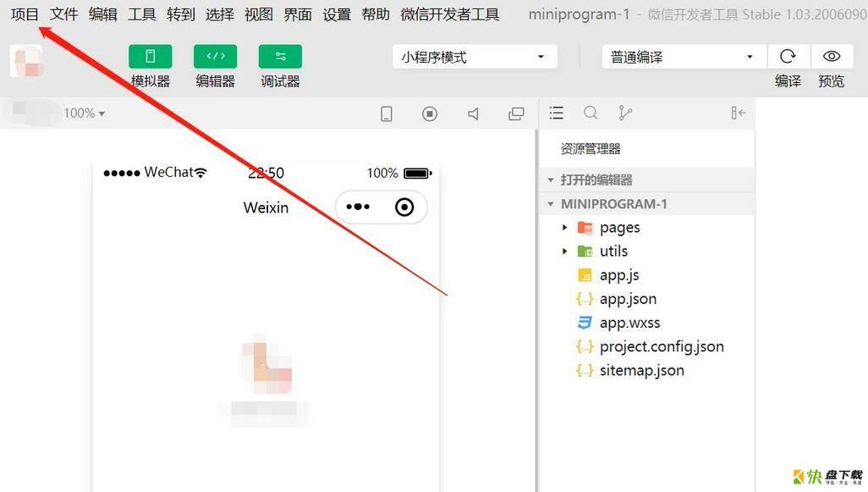
Task: Open the 项目 menu
Action: pos(25,14)
